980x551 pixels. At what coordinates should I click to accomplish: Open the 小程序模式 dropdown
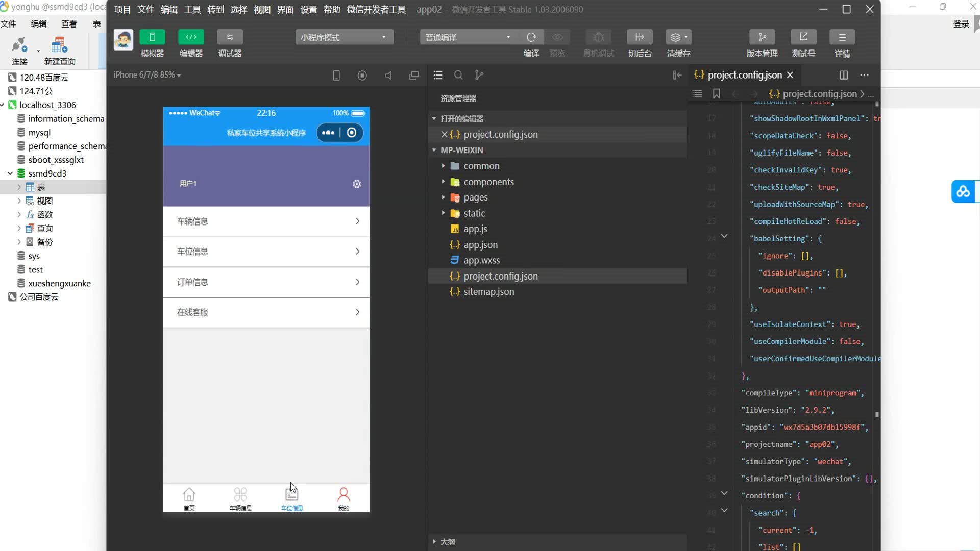click(344, 37)
